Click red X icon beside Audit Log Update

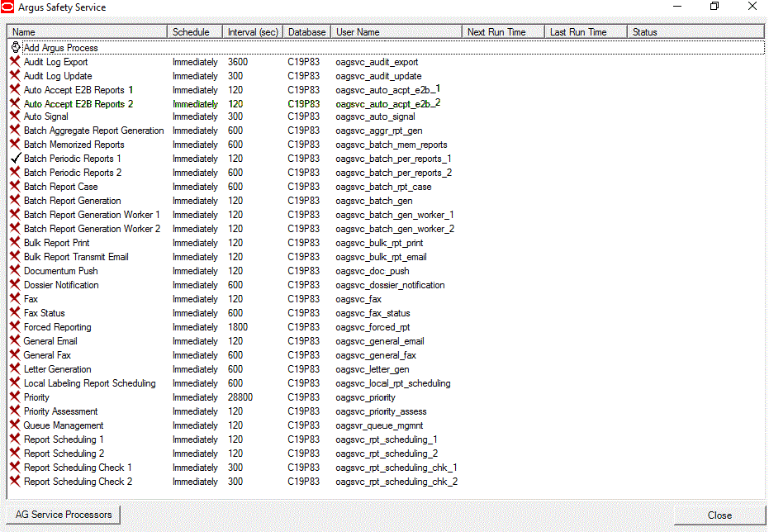pyautogui.click(x=15, y=75)
